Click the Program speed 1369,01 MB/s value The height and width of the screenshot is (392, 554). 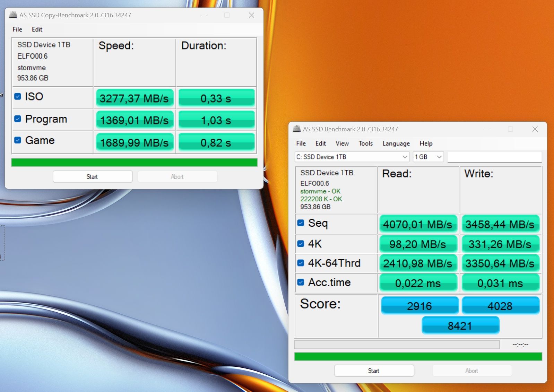[x=135, y=120]
